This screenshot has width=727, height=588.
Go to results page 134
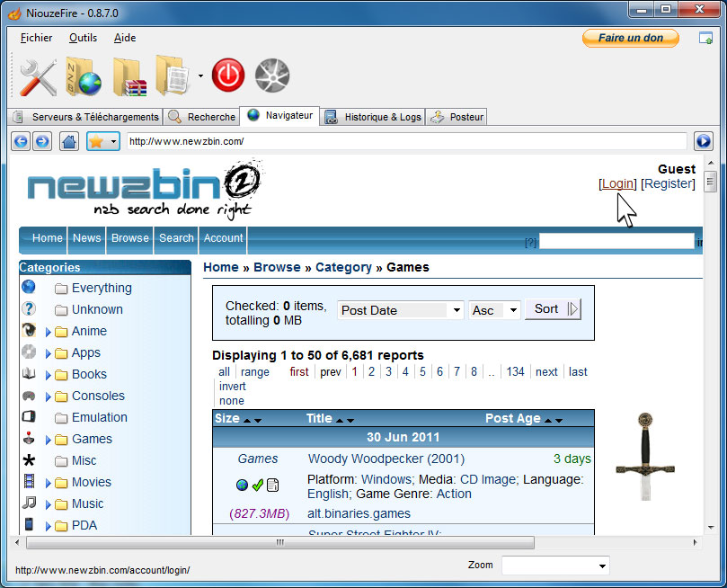tap(515, 372)
